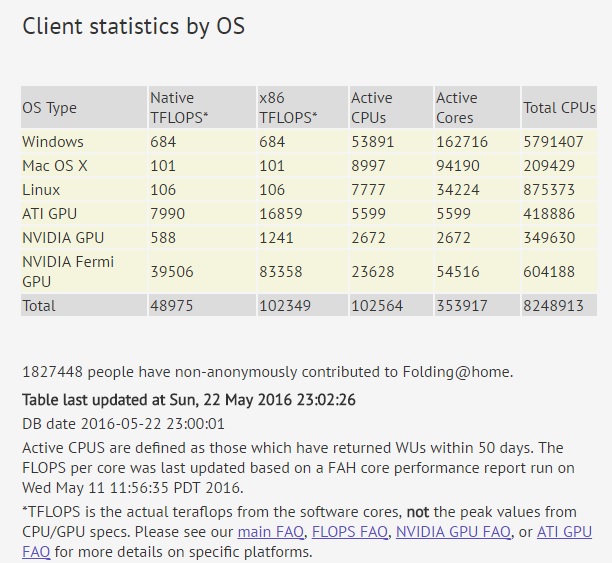Open the ATI GPU FAQ link
This screenshot has width=612, height=563.
(x=564, y=532)
